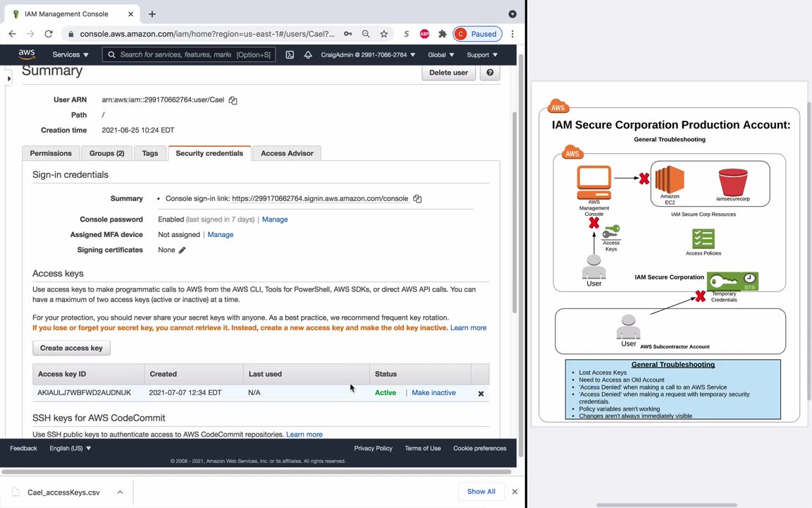812x508 pixels.
Task: Reload the IAM console page
Action: coord(49,34)
